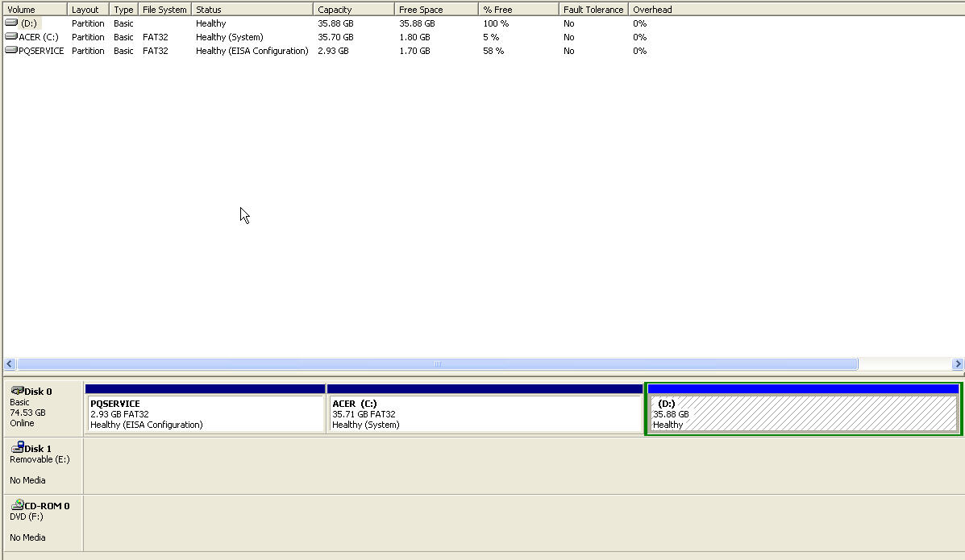Click the 'DVD (F:)' text under CD-ROM 0
This screenshot has height=560, width=965.
[27, 516]
